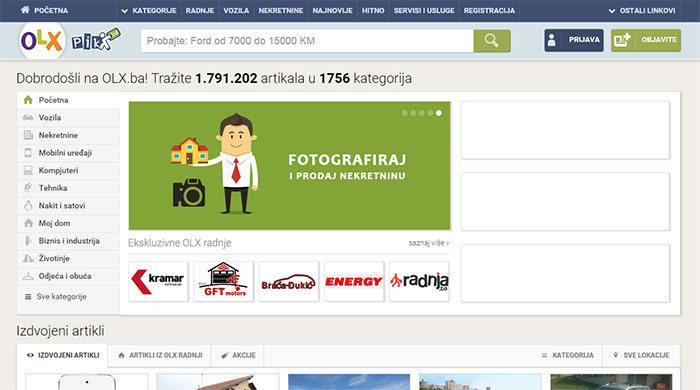Click the PRIJAVA login button
The image size is (700, 390).
click(574, 40)
